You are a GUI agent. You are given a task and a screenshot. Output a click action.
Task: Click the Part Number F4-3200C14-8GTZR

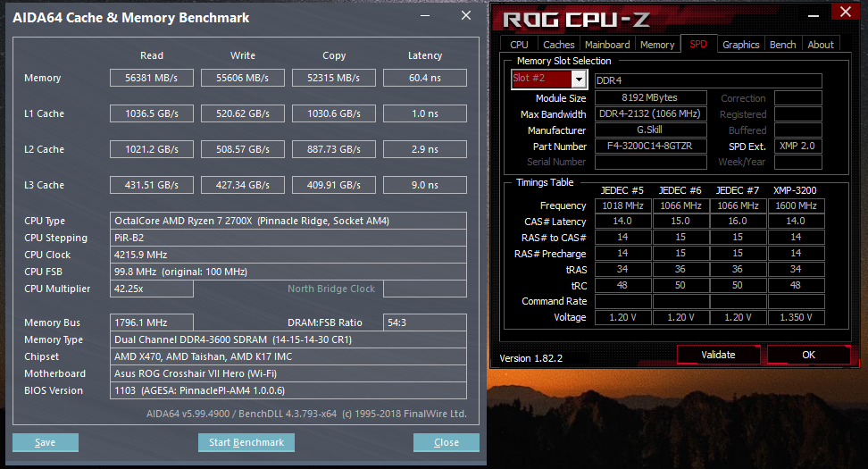tap(650, 147)
